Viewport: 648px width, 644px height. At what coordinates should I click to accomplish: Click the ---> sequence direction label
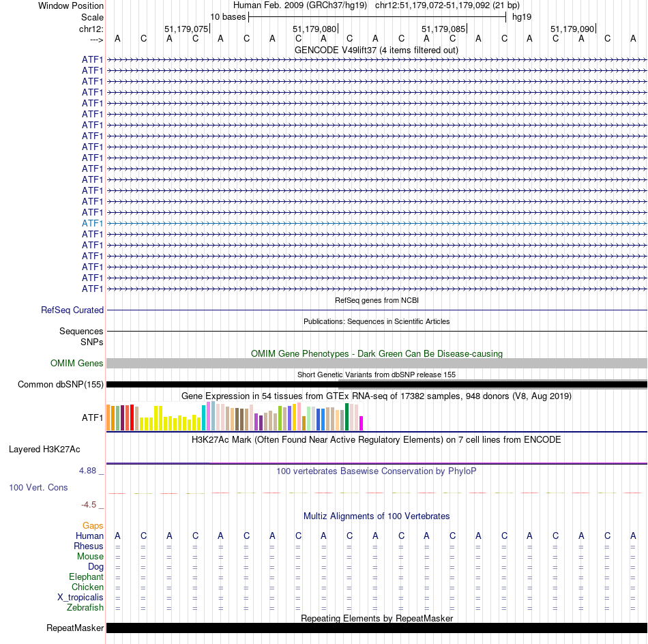(96, 40)
